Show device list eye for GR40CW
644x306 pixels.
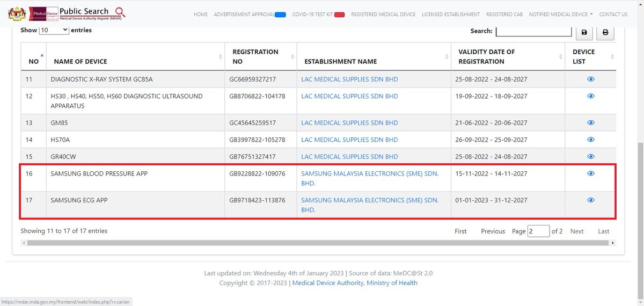pyautogui.click(x=591, y=156)
